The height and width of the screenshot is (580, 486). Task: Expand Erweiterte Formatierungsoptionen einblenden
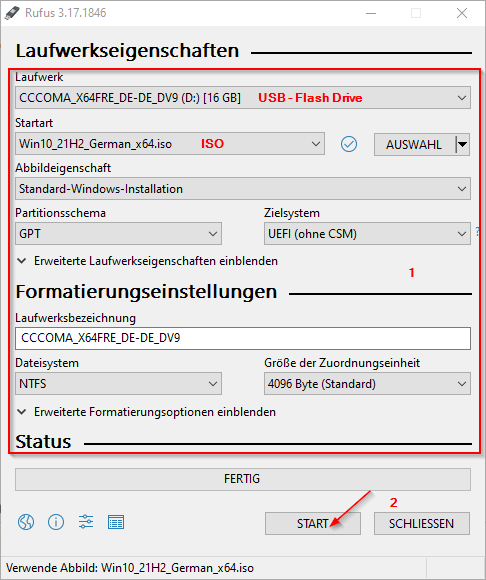(146, 412)
